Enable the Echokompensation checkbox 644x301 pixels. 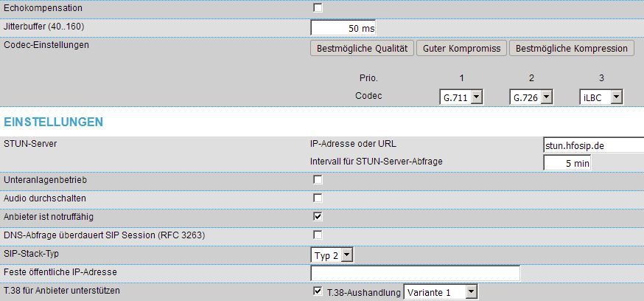tap(318, 8)
